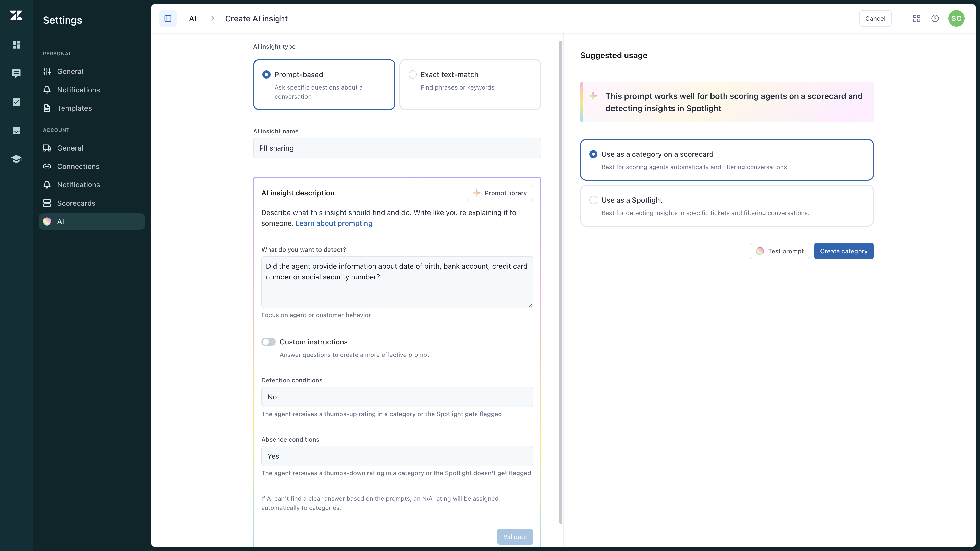Click the Zendesk logo icon

click(16, 15)
